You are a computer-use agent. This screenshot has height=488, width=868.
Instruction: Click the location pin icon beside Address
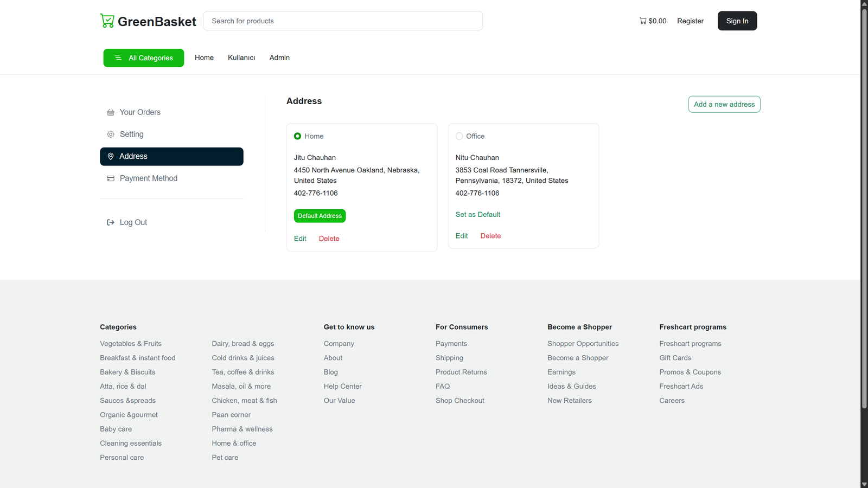pos(111,156)
